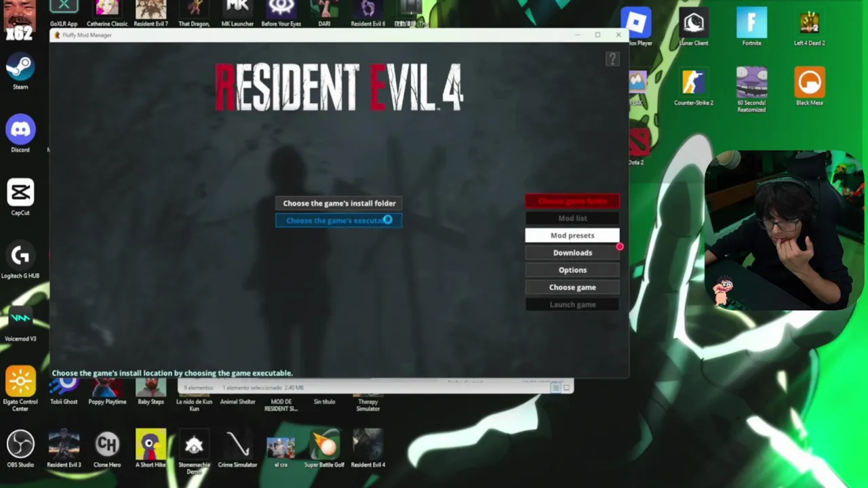Click "Choose the game's install folder" button
868x488 pixels.
(x=339, y=203)
